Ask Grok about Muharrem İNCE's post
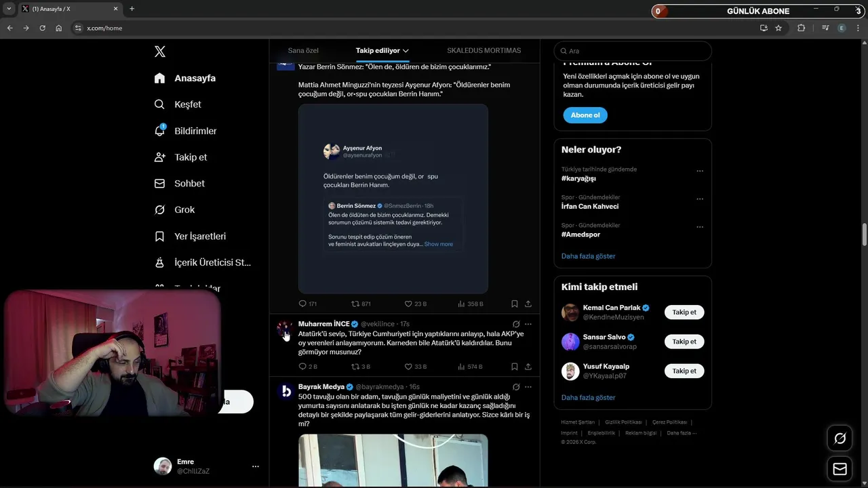This screenshot has height=488, width=868. click(516, 324)
